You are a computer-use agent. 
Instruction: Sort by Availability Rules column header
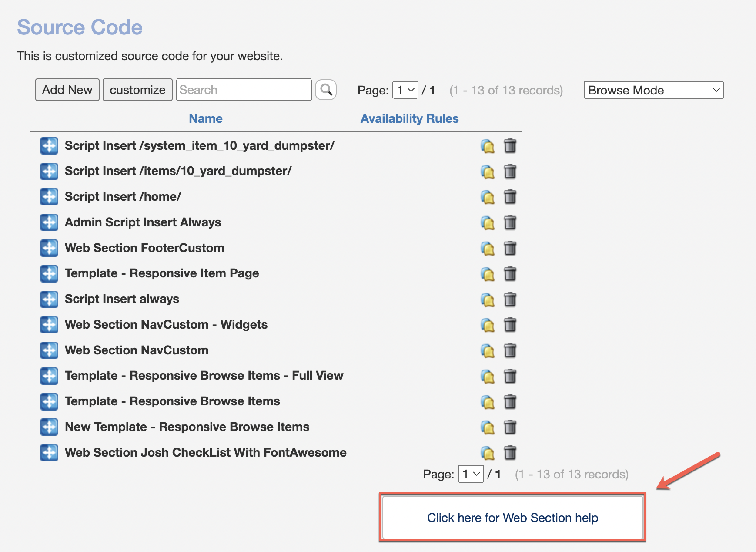pos(409,118)
